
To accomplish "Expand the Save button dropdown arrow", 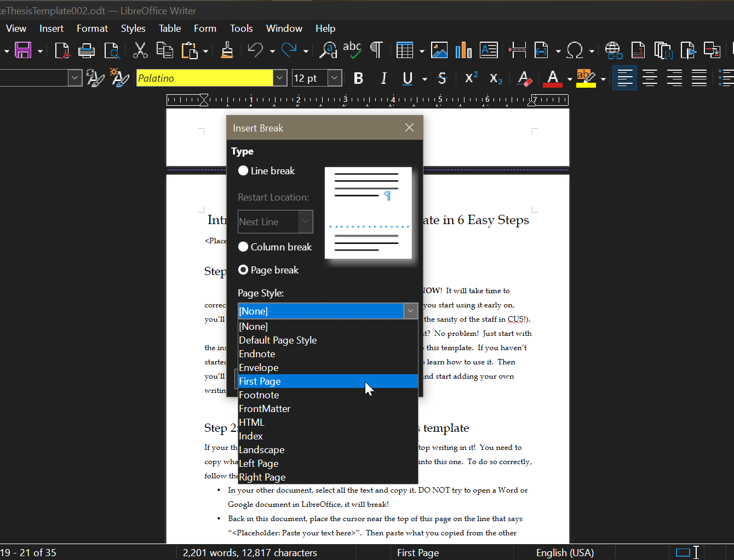I will pyautogui.click(x=40, y=51).
